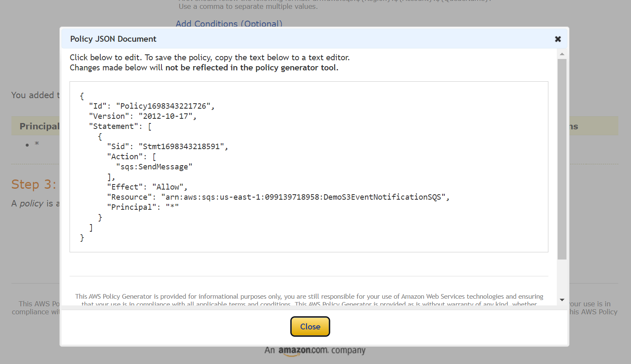This screenshot has height=364, width=631.
Task: Close the Policy JSON Document dialog with X
Action: click(558, 39)
